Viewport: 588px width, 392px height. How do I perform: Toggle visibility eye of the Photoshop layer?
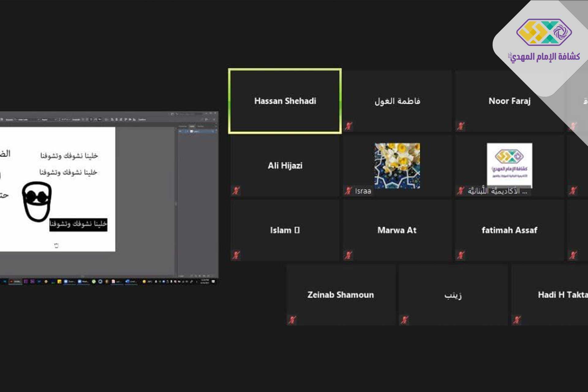coord(180,131)
